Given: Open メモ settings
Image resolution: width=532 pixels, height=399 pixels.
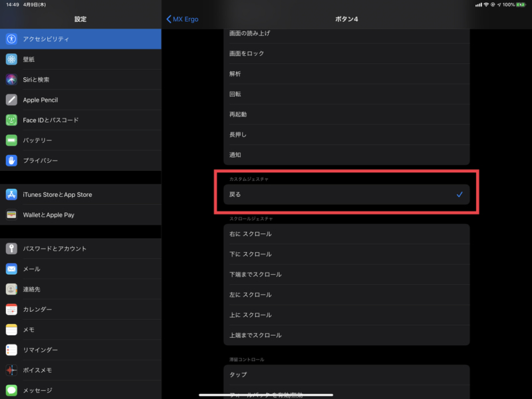Looking at the screenshot, I should pos(80,329).
